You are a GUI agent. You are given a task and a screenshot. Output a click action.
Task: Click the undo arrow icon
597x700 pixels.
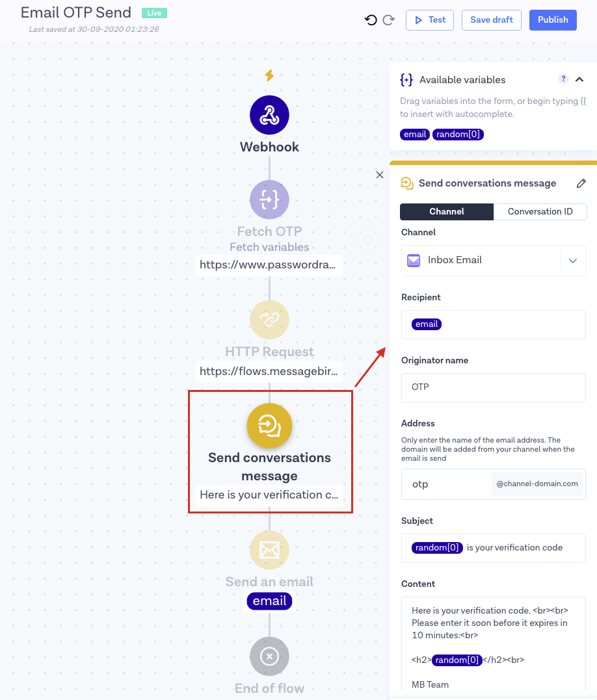coord(371,20)
